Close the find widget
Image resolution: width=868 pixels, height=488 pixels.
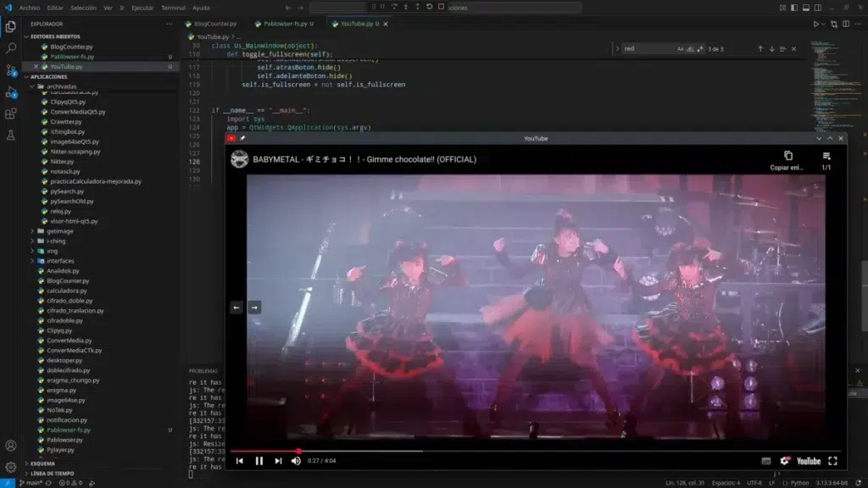(x=793, y=48)
